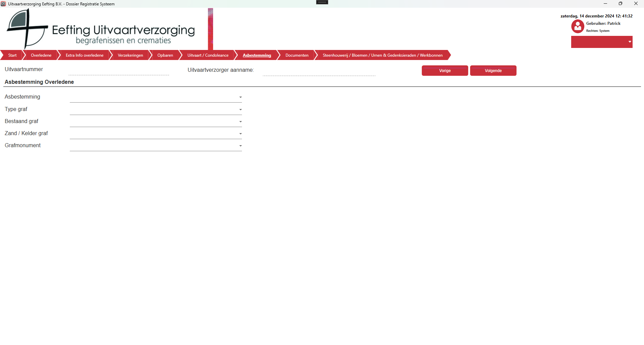Click the Uitvaartnummer input field
Viewport: 644px width, 345px height.
point(118,70)
